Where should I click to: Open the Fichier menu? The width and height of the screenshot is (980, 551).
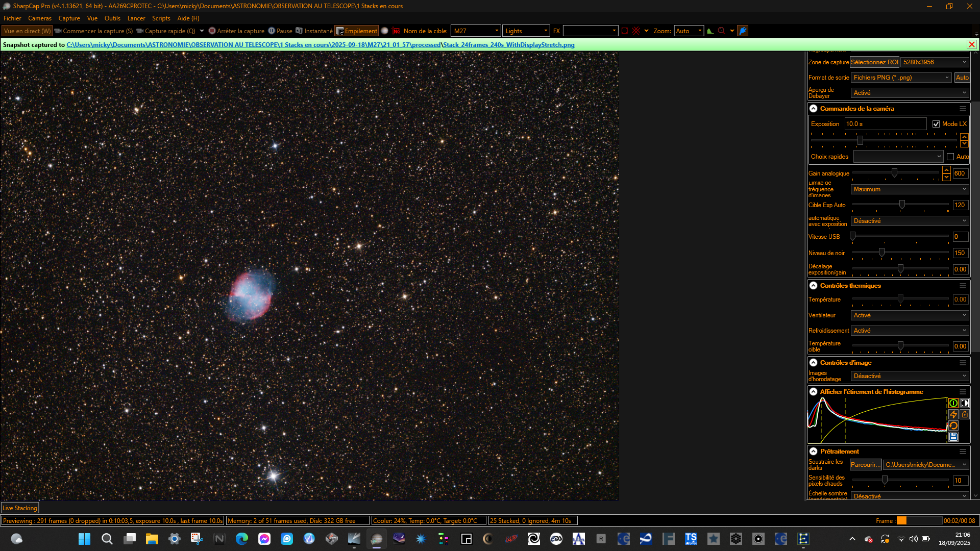click(x=12, y=18)
